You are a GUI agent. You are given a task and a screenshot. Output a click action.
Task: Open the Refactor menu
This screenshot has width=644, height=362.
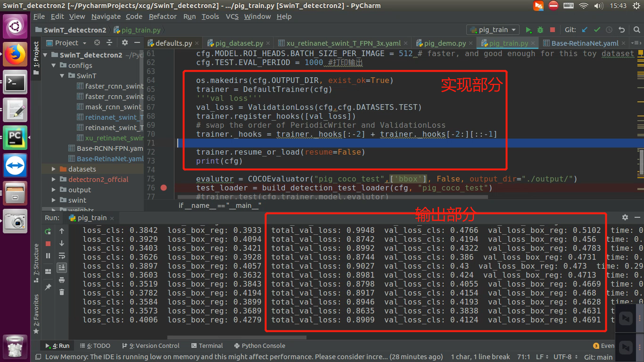tap(163, 16)
